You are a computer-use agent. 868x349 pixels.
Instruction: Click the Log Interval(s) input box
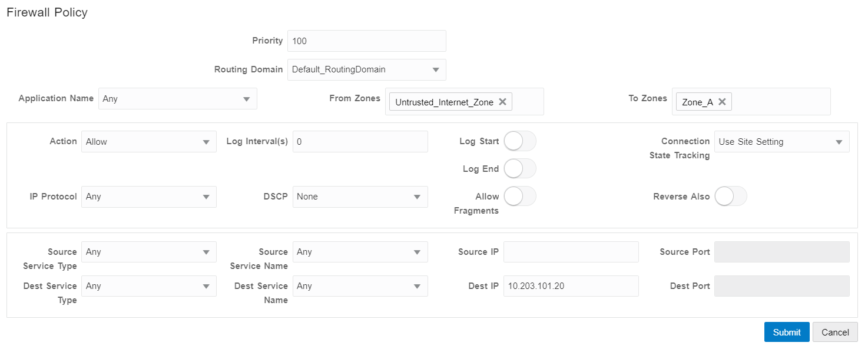coord(360,142)
